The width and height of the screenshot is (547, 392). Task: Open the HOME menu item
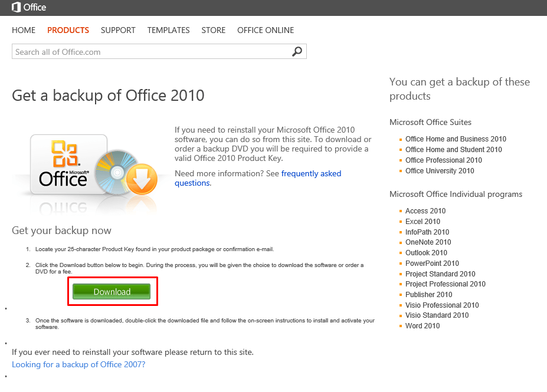click(24, 30)
